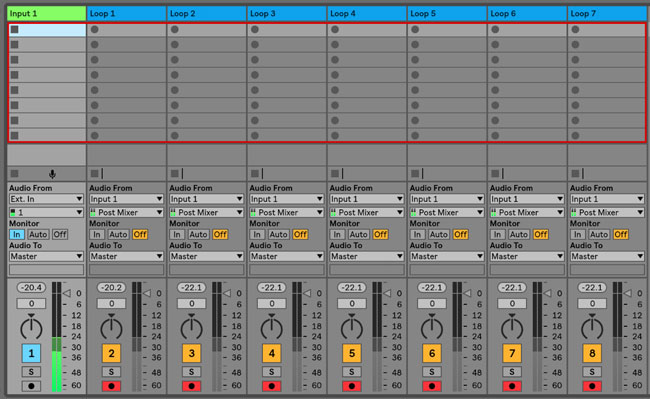Click first slot record circle in Loop 7
This screenshot has height=399, width=650.
(575, 29)
